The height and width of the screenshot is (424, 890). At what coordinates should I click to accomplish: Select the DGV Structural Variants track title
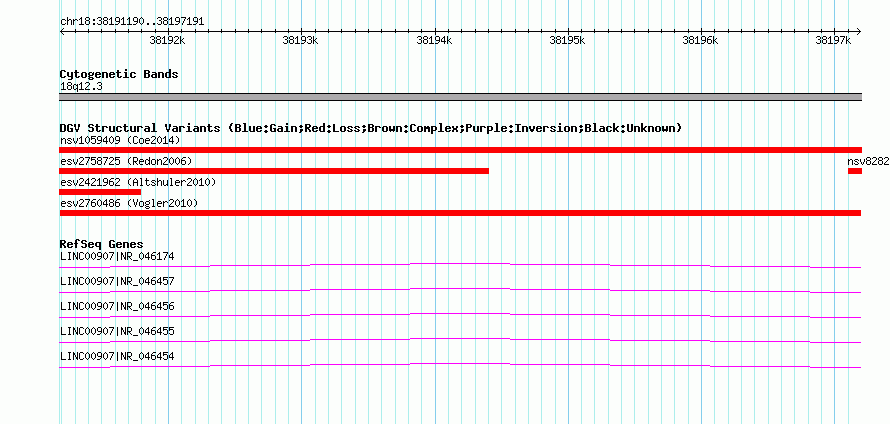click(x=371, y=128)
